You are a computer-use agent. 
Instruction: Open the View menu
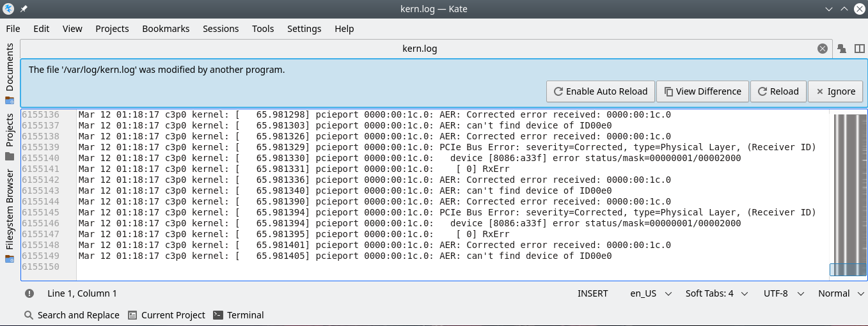tap(72, 29)
